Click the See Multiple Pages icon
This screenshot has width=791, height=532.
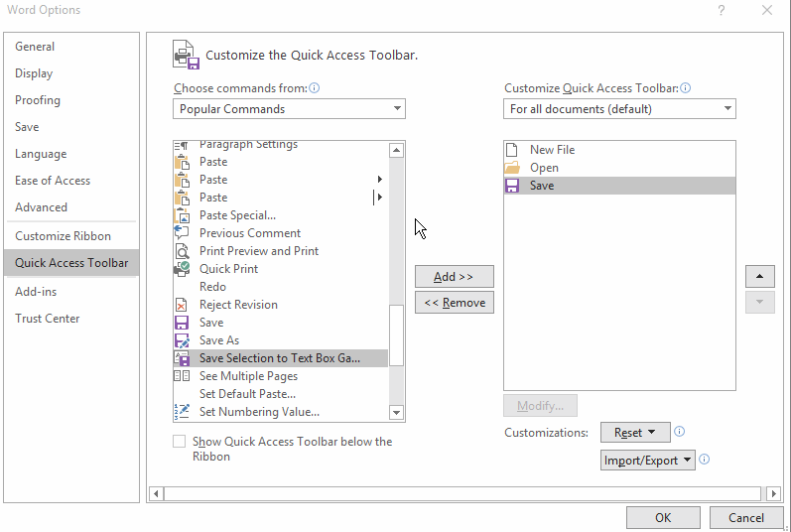coord(182,376)
